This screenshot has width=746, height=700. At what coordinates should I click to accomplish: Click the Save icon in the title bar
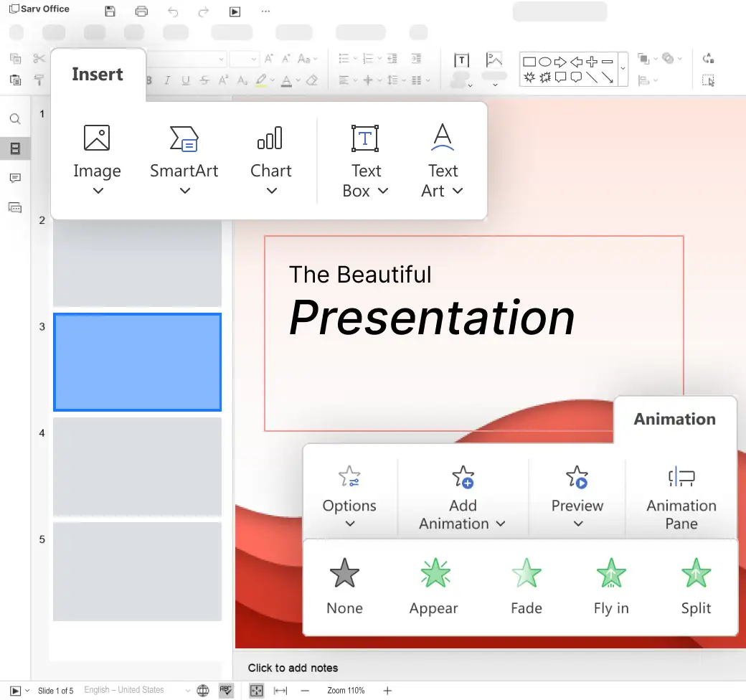tap(109, 11)
